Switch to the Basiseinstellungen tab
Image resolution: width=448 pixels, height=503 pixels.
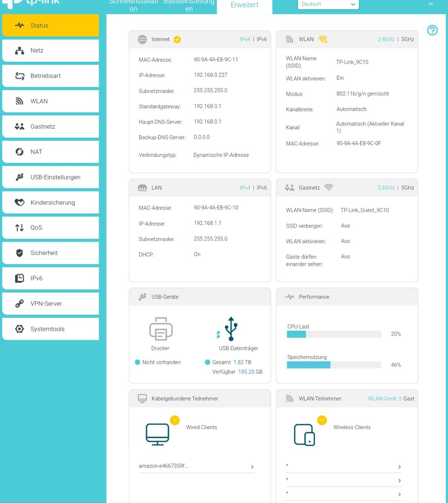(x=189, y=5)
